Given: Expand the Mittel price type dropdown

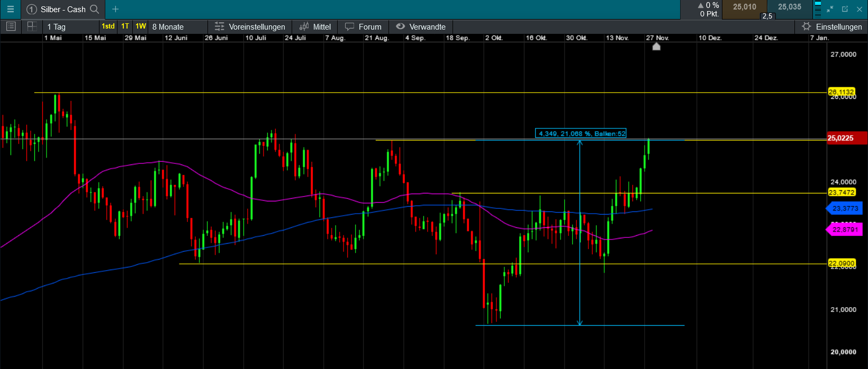Looking at the screenshot, I should 315,26.
